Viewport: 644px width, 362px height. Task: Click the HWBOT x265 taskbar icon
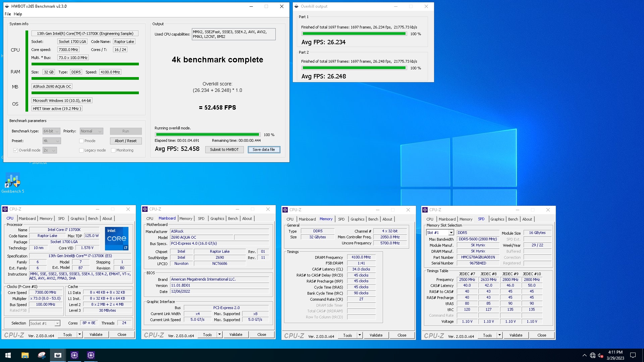(x=58, y=355)
